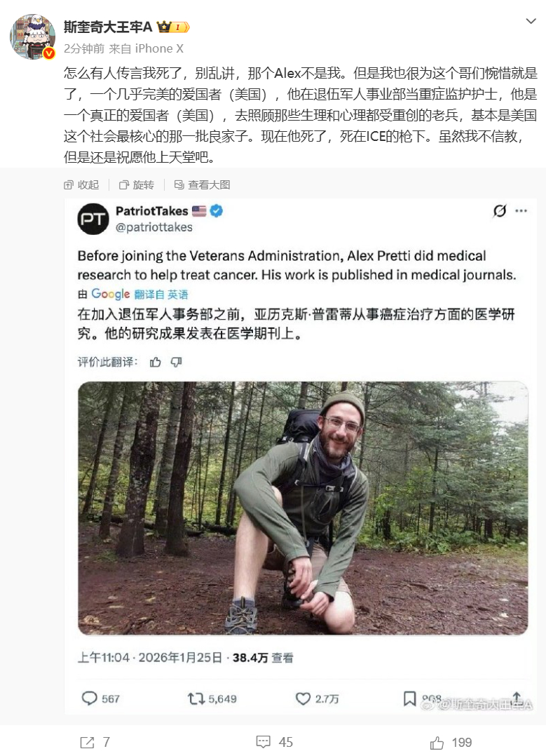
Task: Share the Weibo post via repost icon
Action: tap(87, 743)
